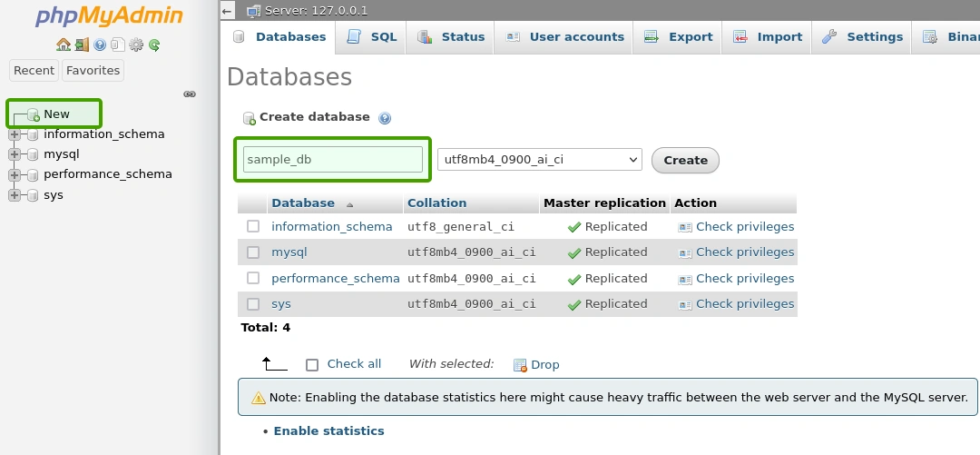Click the Total: 4 text
This screenshot has height=455, width=980.
[266, 327]
